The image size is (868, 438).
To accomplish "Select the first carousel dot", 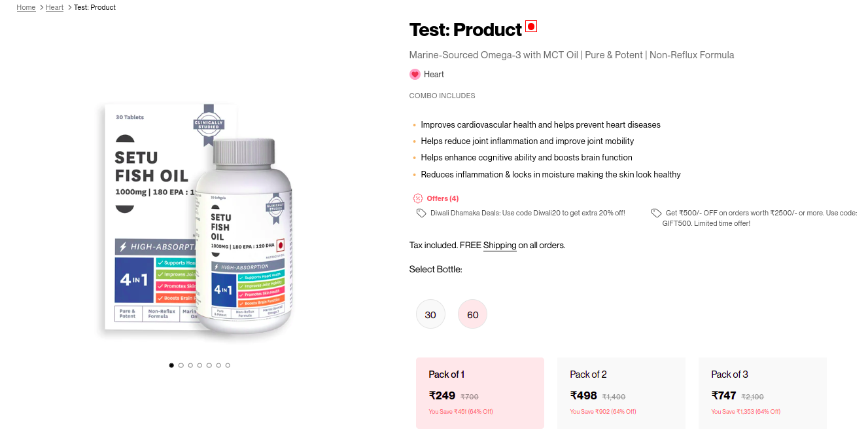I will tap(171, 365).
